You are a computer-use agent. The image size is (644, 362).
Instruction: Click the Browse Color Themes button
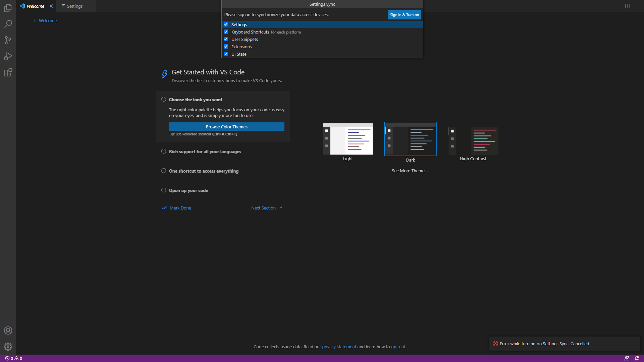(x=226, y=127)
